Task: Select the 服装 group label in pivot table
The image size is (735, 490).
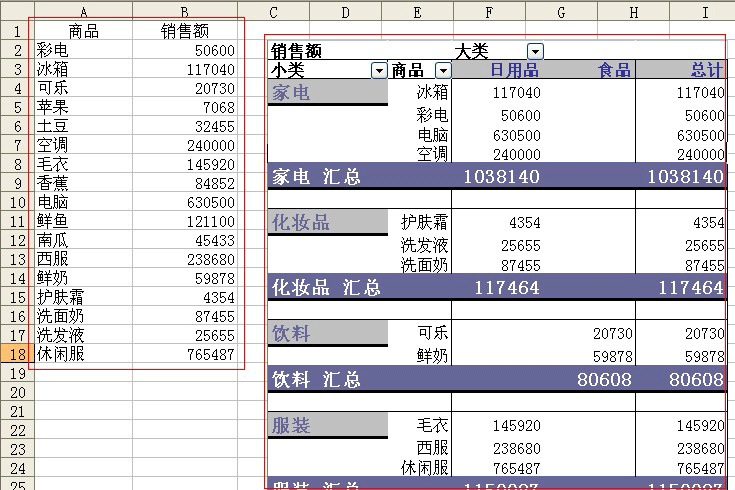Action: [328, 425]
